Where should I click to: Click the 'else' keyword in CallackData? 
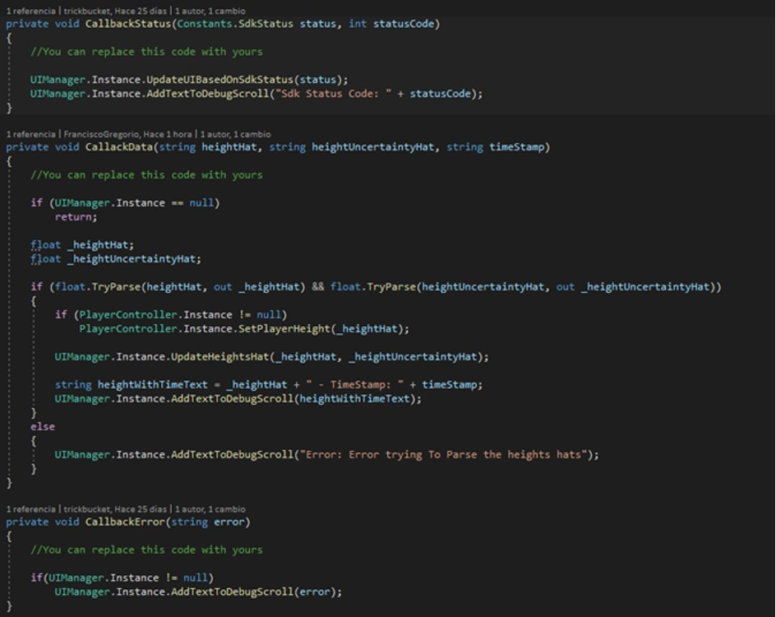(43, 426)
